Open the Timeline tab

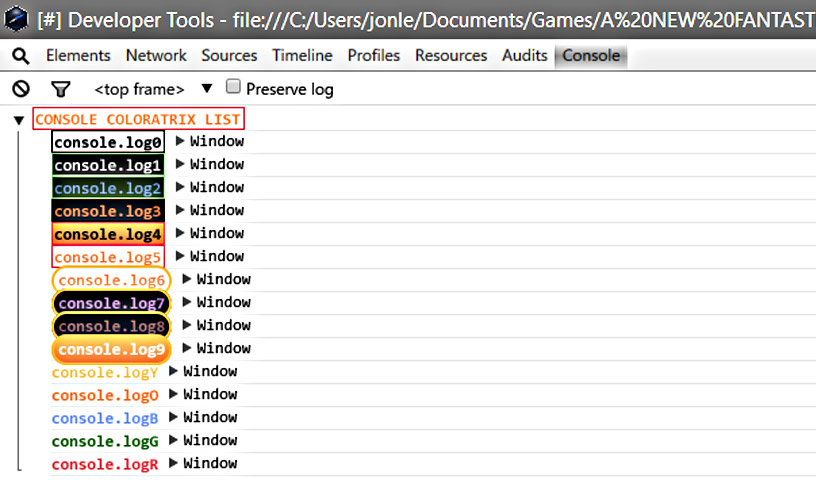302,55
